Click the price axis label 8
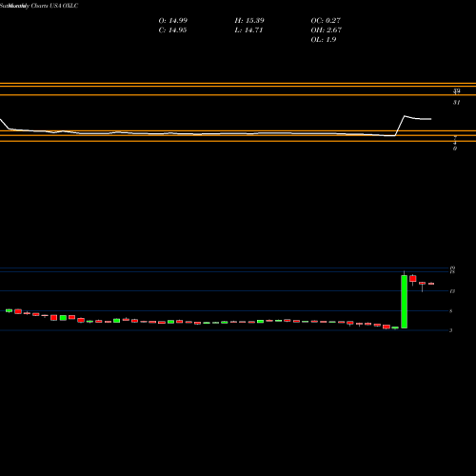Screen dimensions: 476x476 [451, 311]
